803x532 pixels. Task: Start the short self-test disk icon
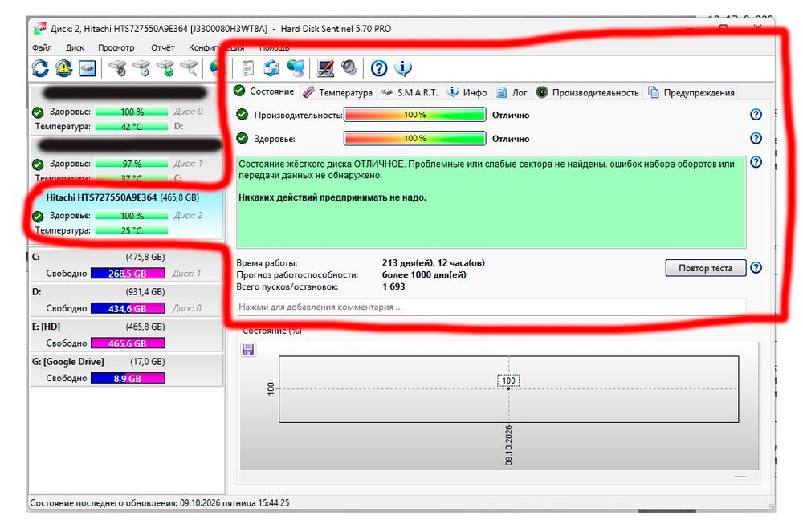[118, 68]
